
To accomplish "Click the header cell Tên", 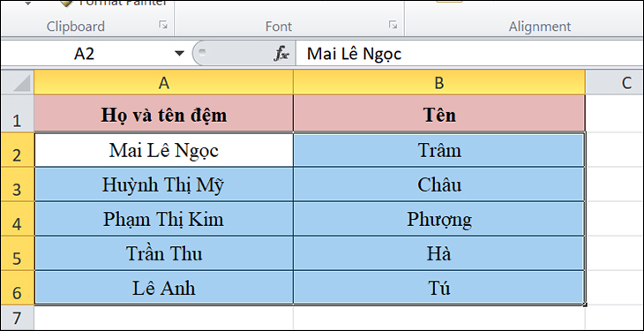I will tap(439, 114).
